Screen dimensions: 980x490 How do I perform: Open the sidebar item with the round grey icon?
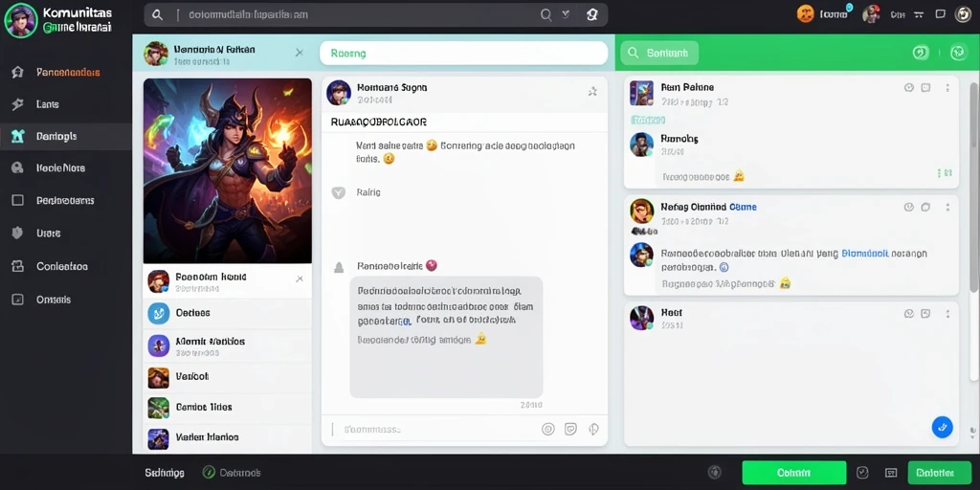click(66, 168)
